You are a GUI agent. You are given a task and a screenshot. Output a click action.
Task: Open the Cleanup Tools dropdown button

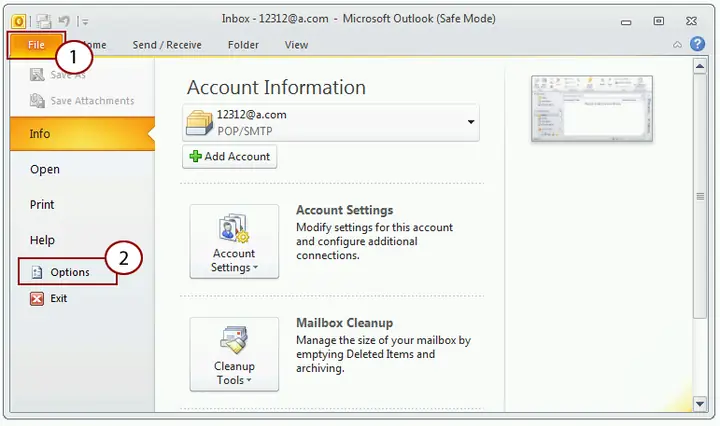234,354
